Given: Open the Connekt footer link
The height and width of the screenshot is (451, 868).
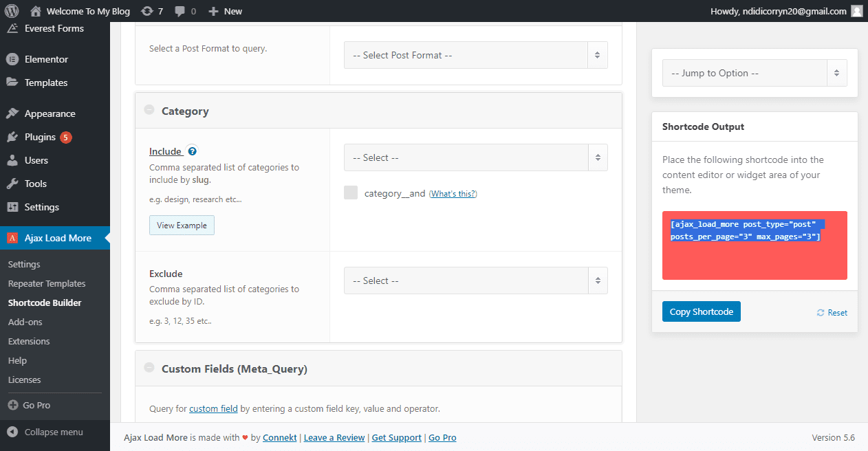Looking at the screenshot, I should click(280, 437).
